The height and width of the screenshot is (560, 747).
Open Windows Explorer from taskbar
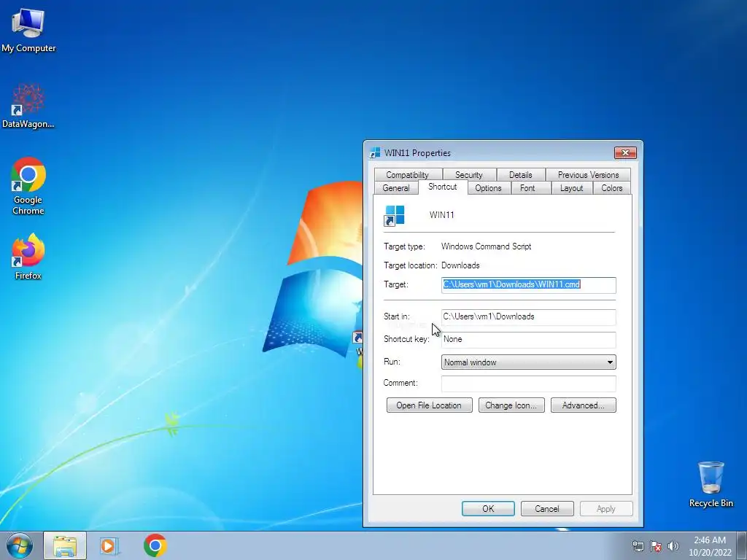tap(65, 545)
